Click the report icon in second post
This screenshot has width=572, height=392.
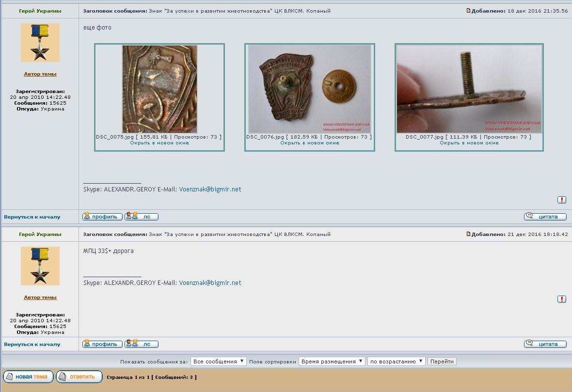click(561, 299)
